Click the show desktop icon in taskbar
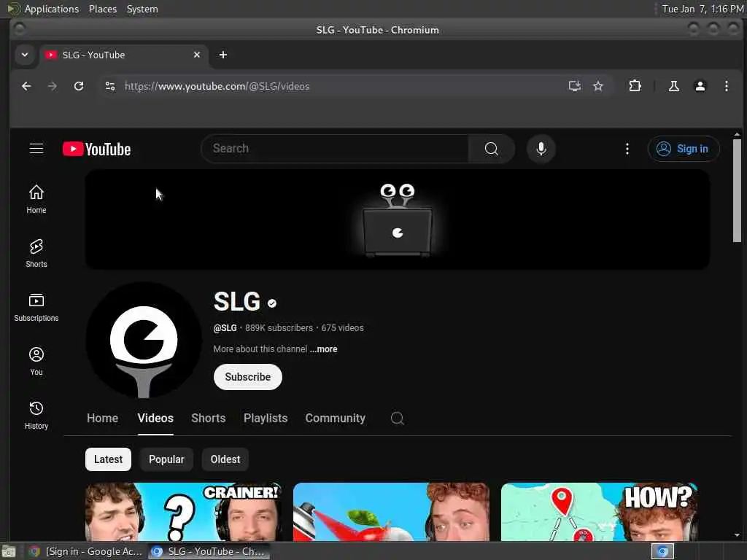The width and height of the screenshot is (747, 560). 9,551
